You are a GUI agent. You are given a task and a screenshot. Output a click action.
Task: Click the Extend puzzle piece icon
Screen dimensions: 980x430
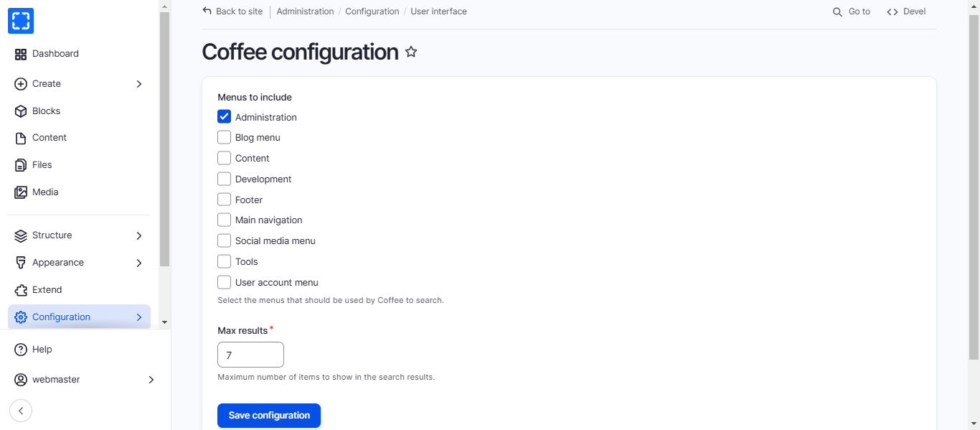(x=21, y=290)
